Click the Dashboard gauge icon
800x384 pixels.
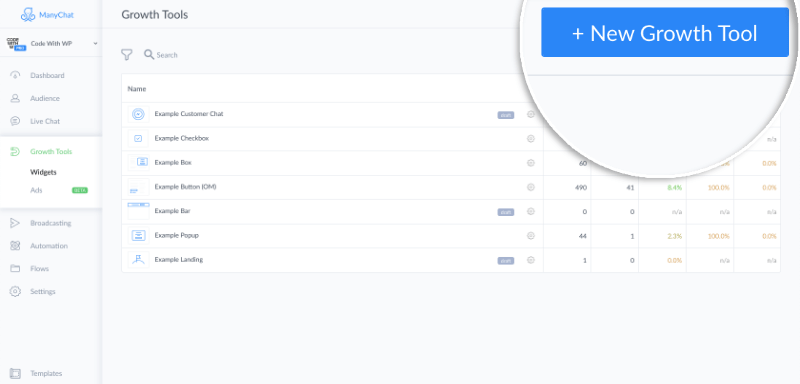point(15,75)
